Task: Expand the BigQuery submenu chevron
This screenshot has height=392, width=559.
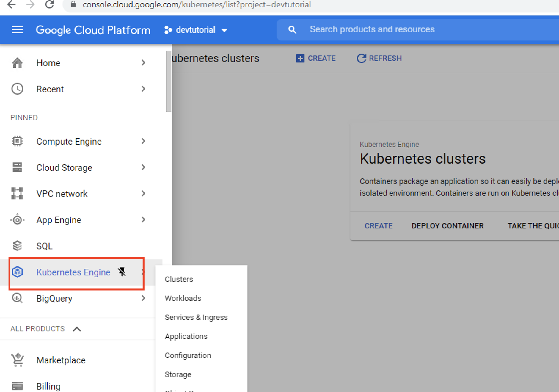Action: point(143,298)
